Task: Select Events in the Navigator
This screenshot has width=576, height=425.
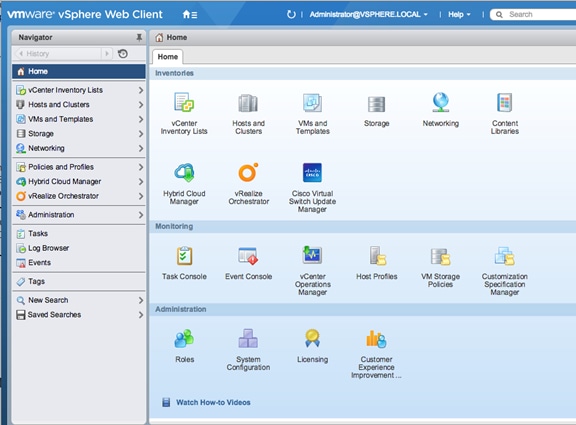Action: pos(79,263)
